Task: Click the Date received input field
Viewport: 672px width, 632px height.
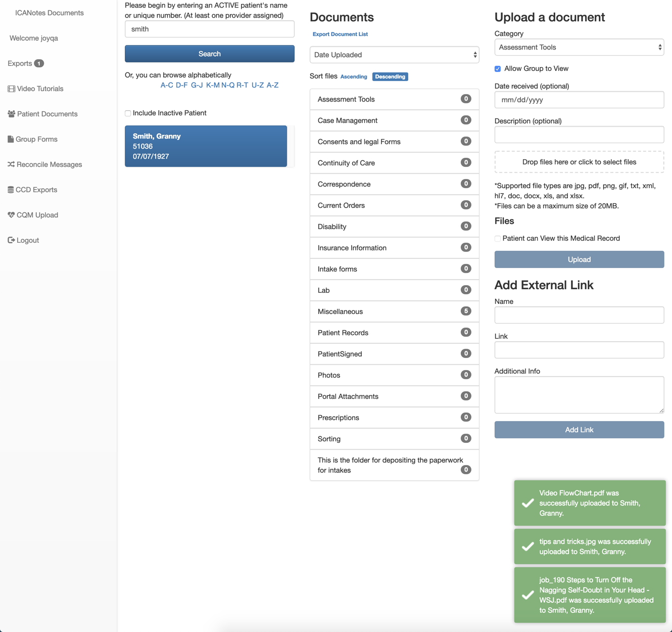Action: (x=579, y=100)
